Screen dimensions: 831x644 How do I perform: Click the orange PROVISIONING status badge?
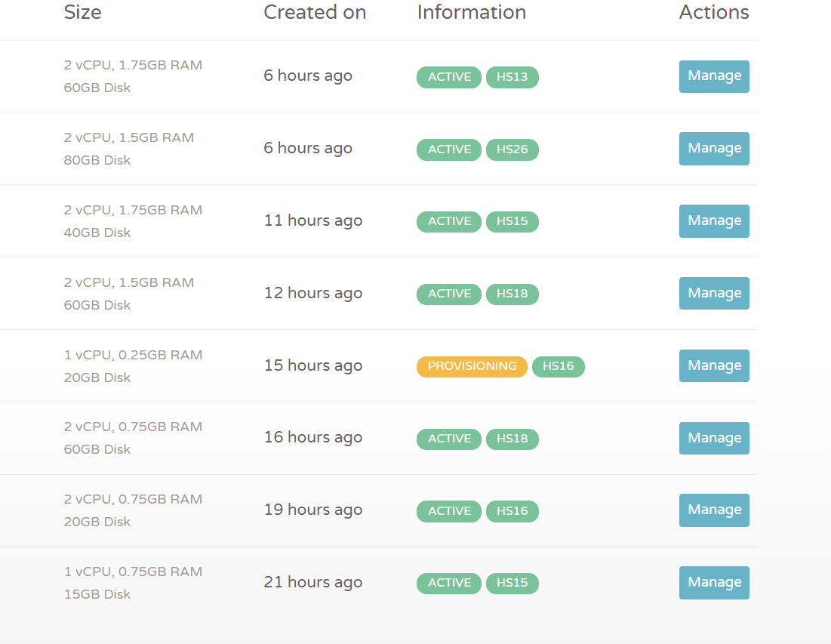472,366
